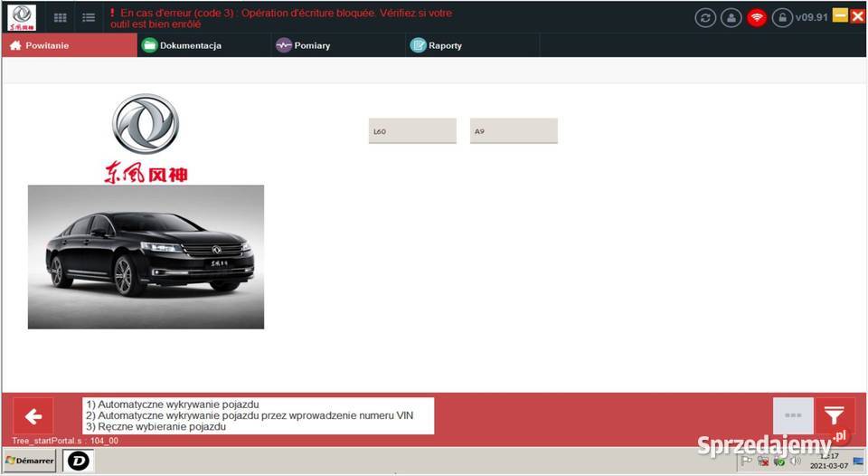868x476 pixels.
Task: Click the padlock icon beside version
Action: click(782, 18)
